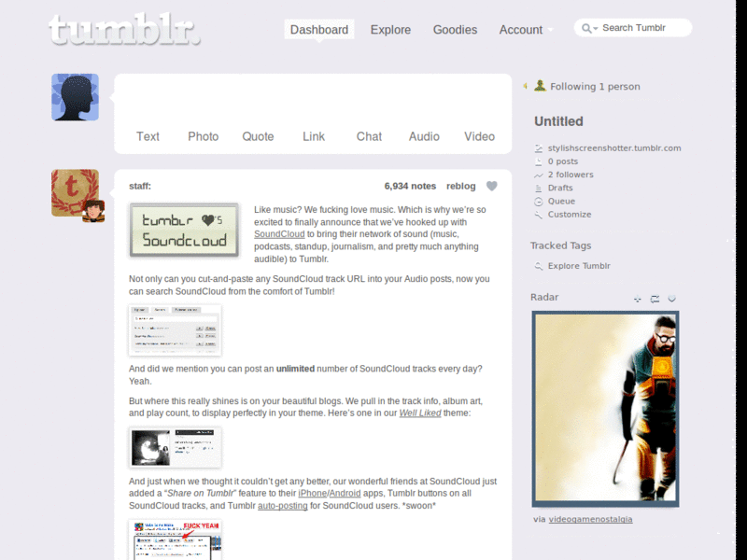Create a new Text post
The height and width of the screenshot is (560, 747).
coord(148,136)
